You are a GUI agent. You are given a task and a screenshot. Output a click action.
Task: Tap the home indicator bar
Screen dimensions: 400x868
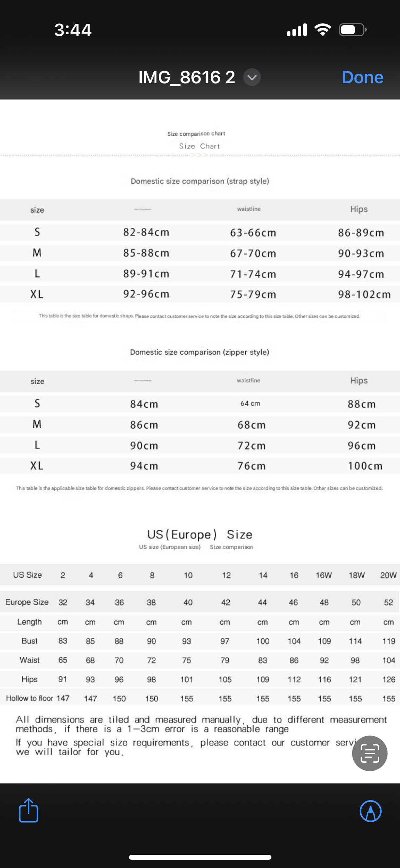click(x=200, y=857)
